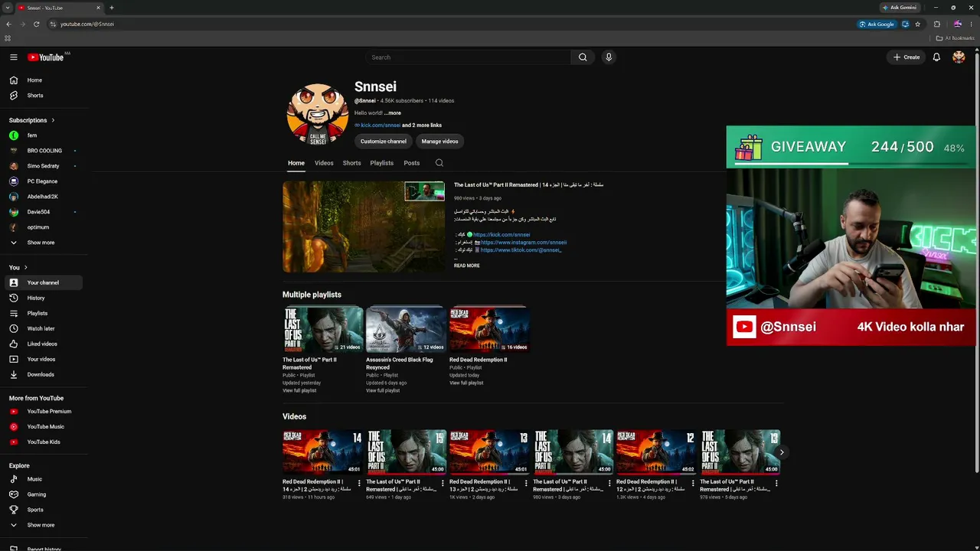This screenshot has height=551, width=980.
Task: Open the Assassin's Creed Black Flag playlist thumbnail
Action: coord(406,330)
